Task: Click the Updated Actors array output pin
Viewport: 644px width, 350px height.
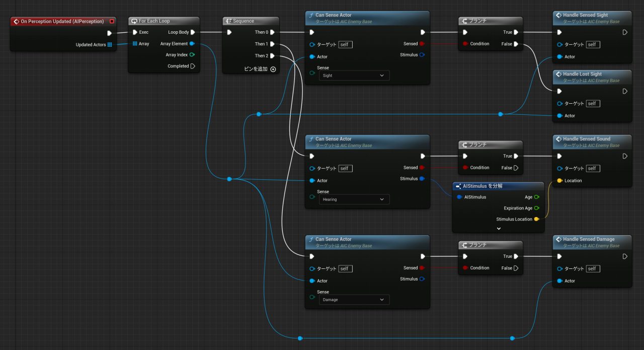Action: (110, 45)
